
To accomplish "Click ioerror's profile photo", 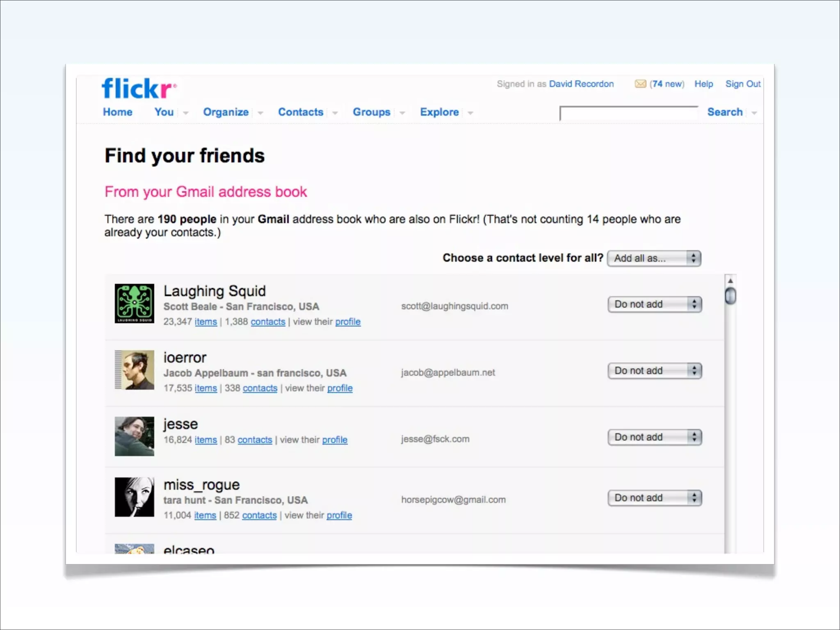I will (135, 370).
